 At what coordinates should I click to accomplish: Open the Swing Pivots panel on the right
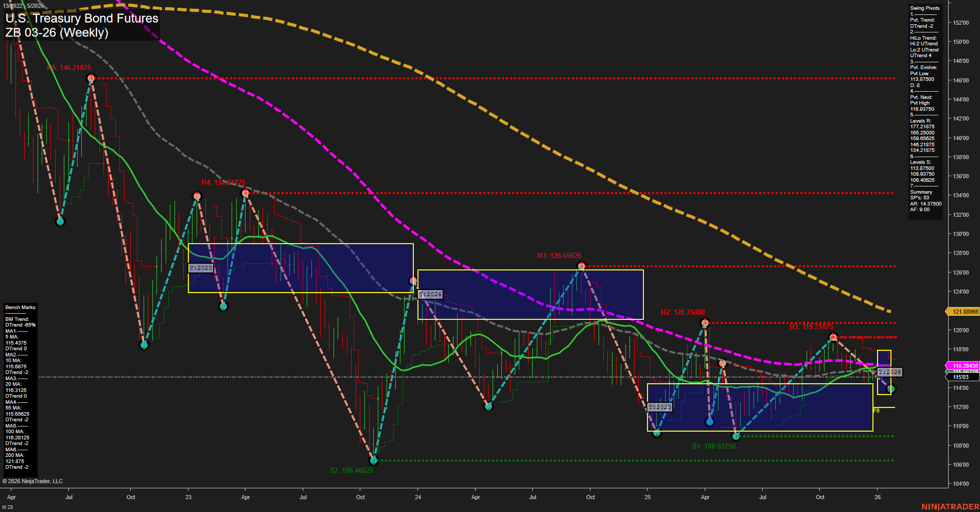(x=924, y=8)
